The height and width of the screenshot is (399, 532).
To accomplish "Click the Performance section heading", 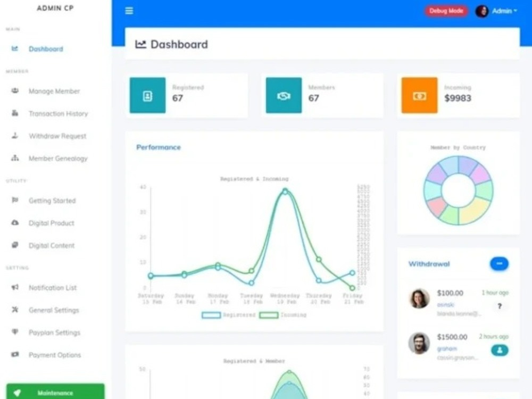I will coord(159,147).
